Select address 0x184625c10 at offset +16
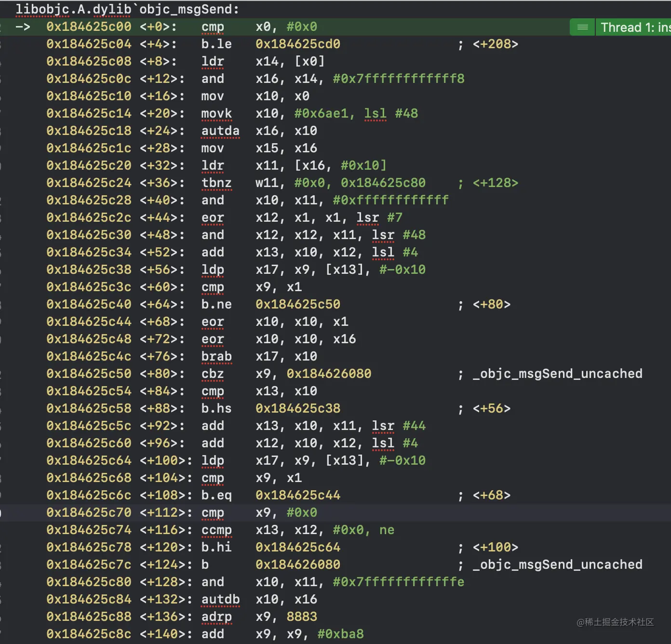The image size is (671, 644). (x=89, y=96)
